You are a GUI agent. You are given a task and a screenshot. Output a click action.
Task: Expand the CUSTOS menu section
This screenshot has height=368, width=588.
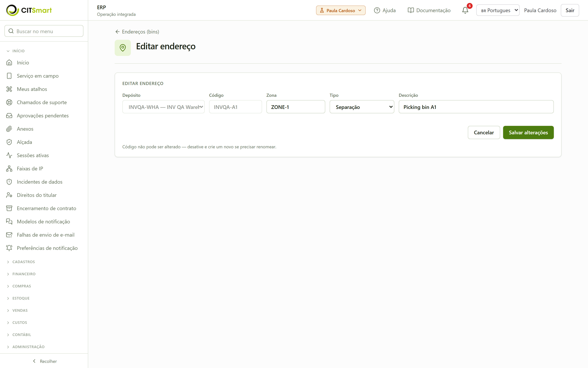(x=17, y=323)
